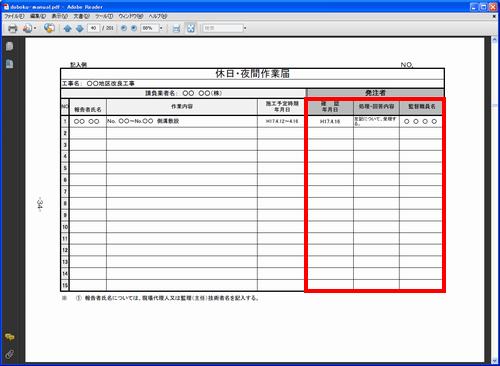The height and width of the screenshot is (366, 500).
Task: Click the Print icon in the toolbar
Action: (x=12, y=29)
